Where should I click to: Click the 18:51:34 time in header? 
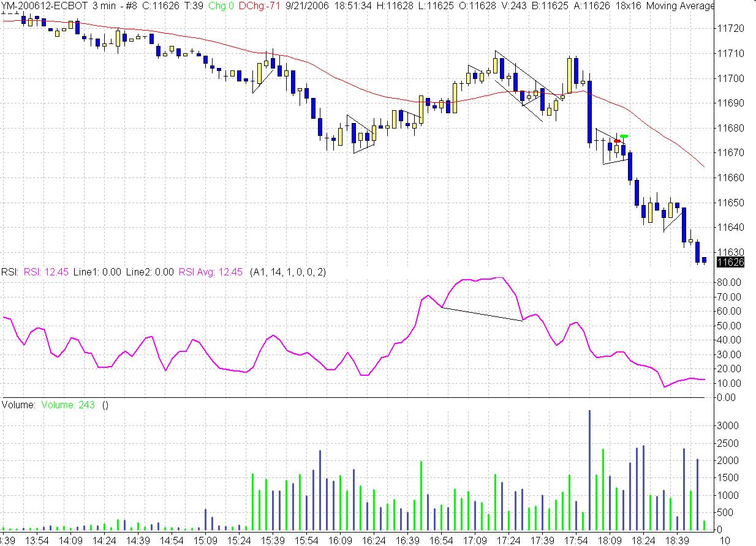pos(353,6)
